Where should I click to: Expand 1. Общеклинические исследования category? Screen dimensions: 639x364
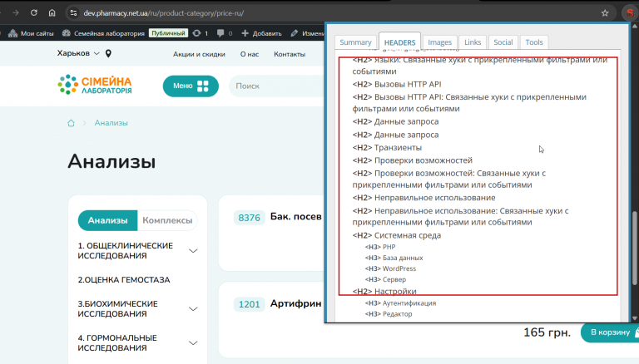tap(137, 251)
